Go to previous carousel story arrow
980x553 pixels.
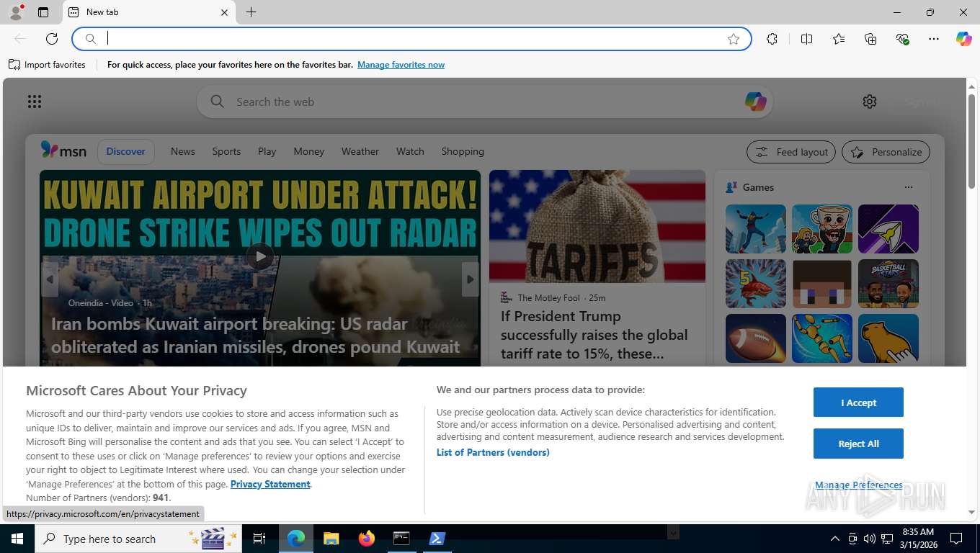click(x=50, y=279)
